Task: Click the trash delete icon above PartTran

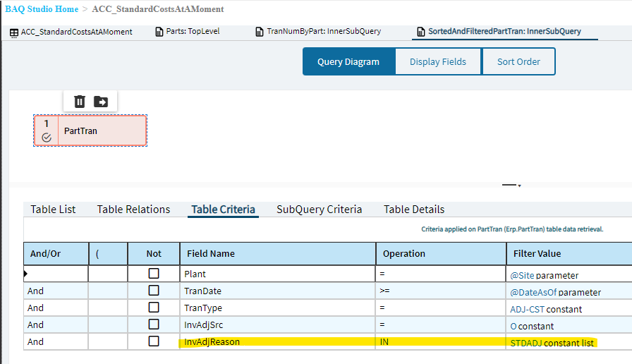Action: click(x=80, y=102)
